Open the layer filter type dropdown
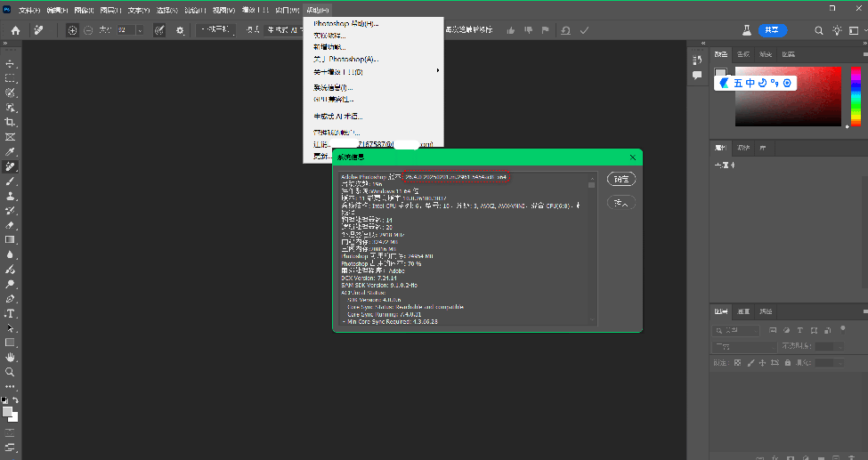The width and height of the screenshot is (868, 460). (735, 330)
